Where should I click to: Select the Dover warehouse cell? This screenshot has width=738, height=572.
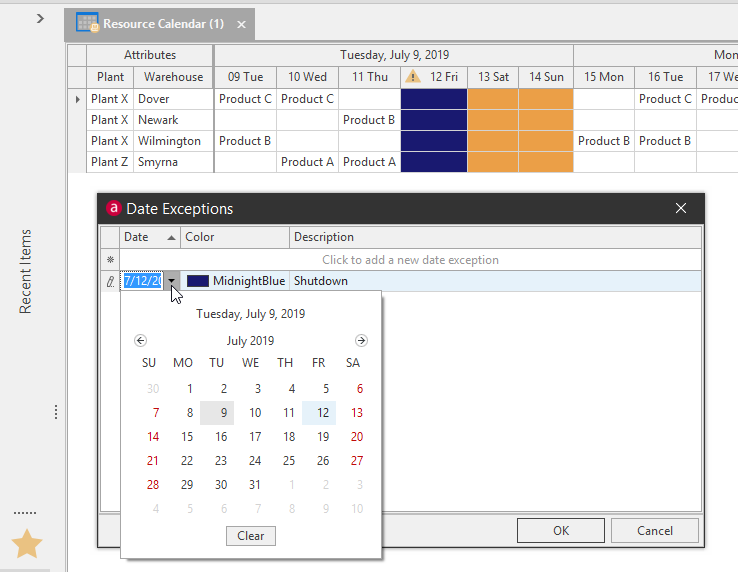(x=174, y=99)
